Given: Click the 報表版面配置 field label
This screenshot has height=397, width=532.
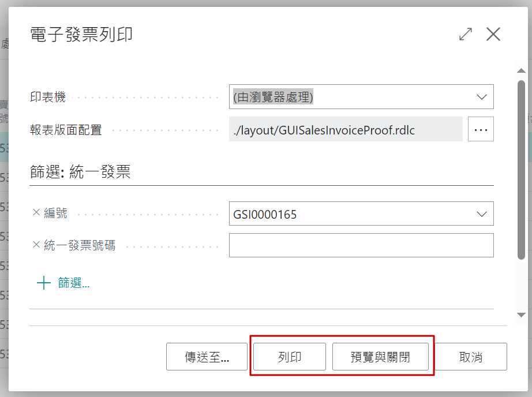Looking at the screenshot, I should 66,130.
